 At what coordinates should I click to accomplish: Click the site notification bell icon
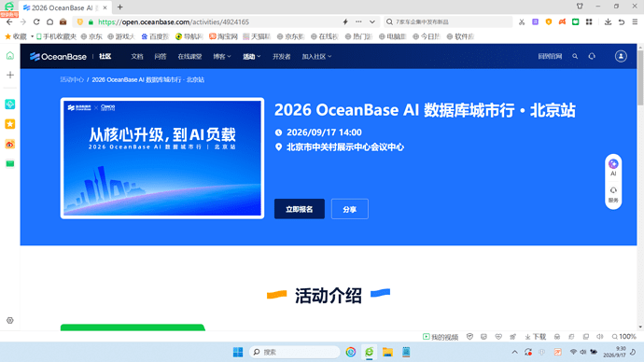(592, 56)
